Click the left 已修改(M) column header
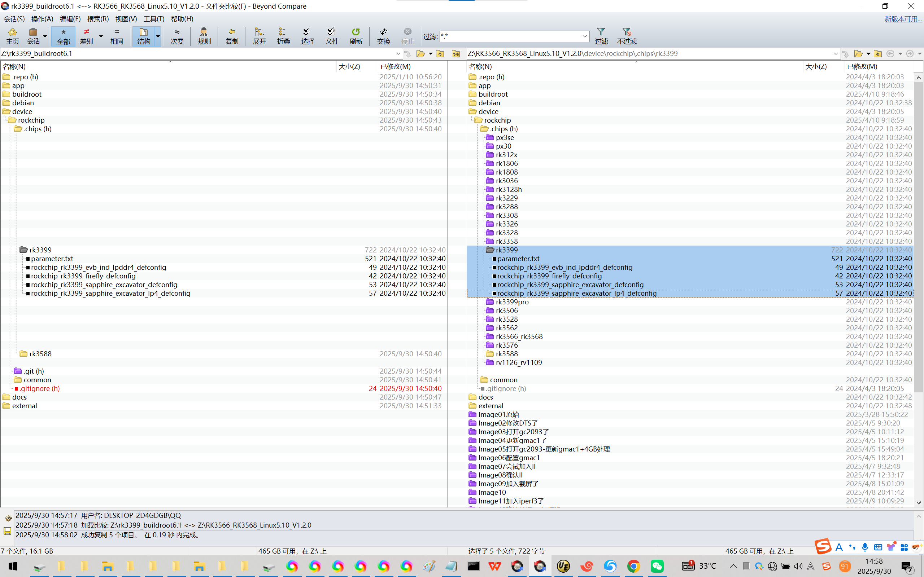Viewport: 924px width, 577px height. tap(395, 66)
